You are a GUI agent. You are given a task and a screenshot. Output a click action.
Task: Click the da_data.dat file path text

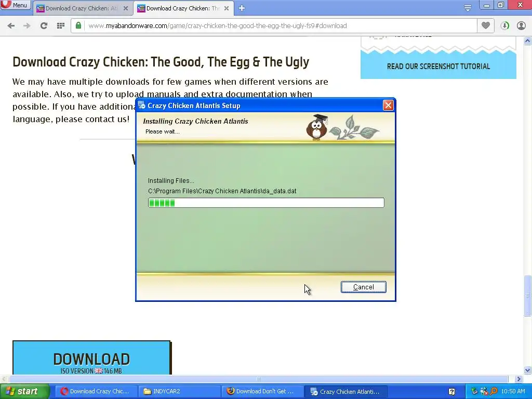point(222,191)
